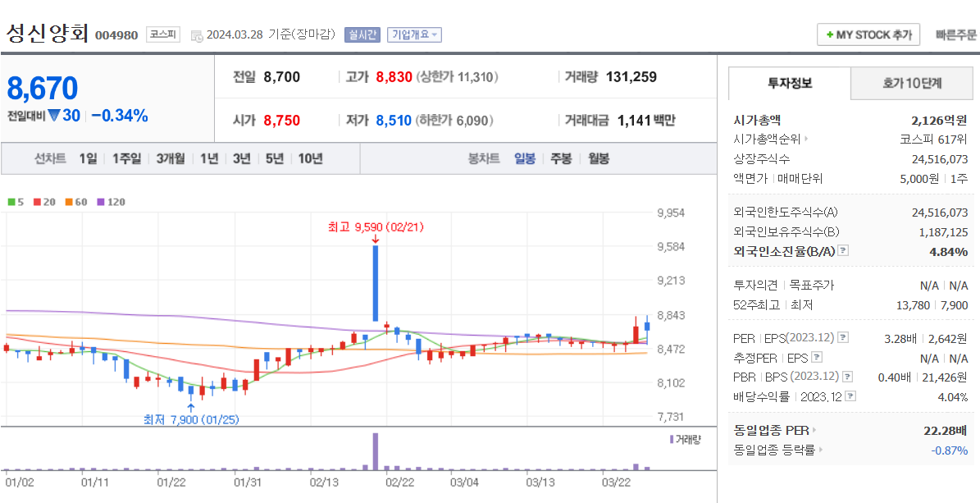Click the purple 거래량 legend marker
This screenshot has width=980, height=503.
[x=672, y=440]
